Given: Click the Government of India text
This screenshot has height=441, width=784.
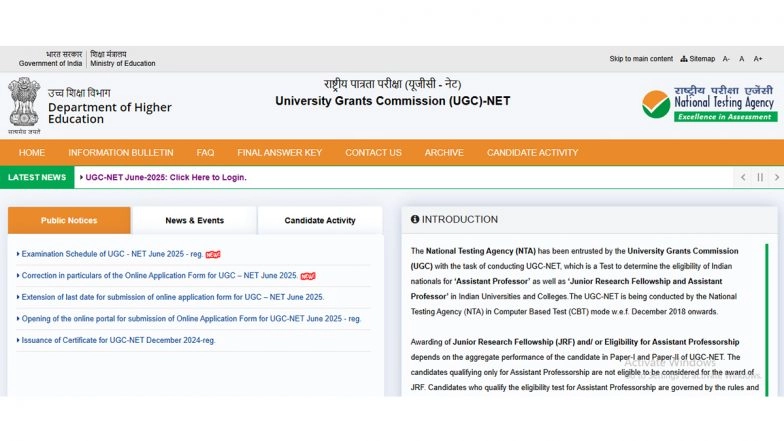Looking at the screenshot, I should tap(50, 64).
